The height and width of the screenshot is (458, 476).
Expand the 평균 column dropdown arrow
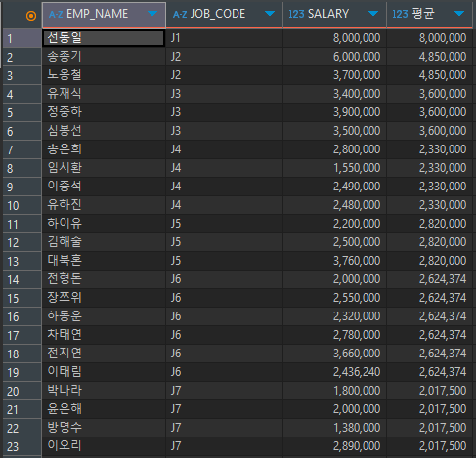[x=459, y=14]
